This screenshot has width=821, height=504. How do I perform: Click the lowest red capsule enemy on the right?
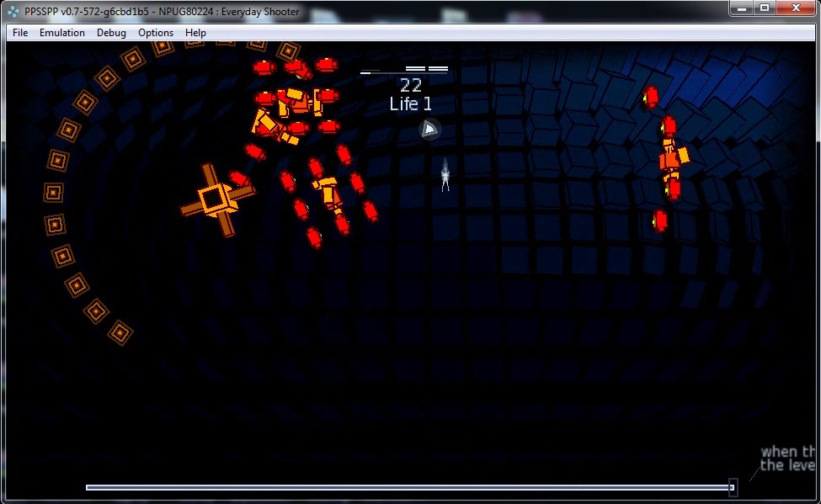660,221
